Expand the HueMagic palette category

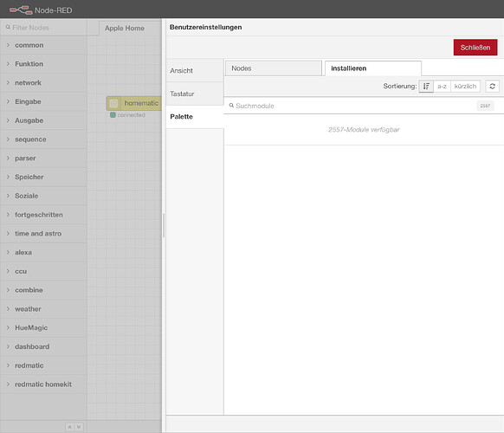pyautogui.click(x=43, y=327)
